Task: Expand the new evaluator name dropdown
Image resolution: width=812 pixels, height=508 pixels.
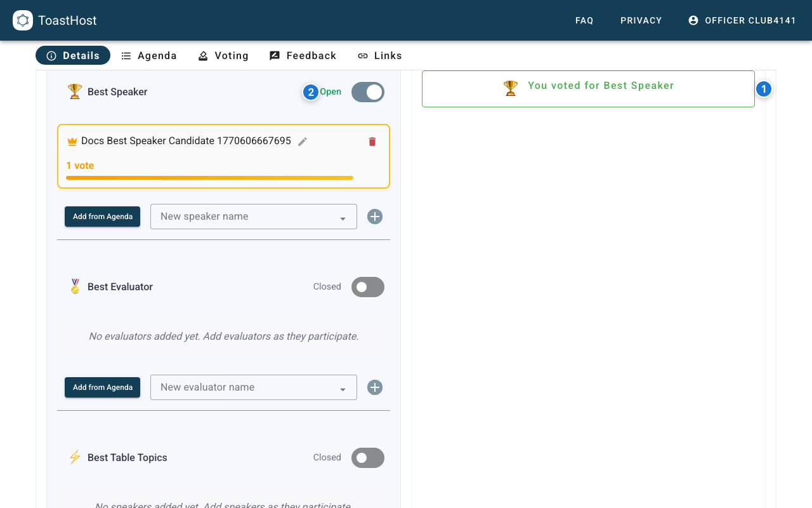Action: click(x=343, y=389)
